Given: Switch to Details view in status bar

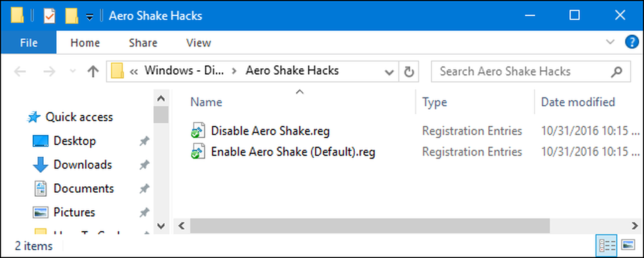Looking at the screenshot, I should [x=607, y=246].
